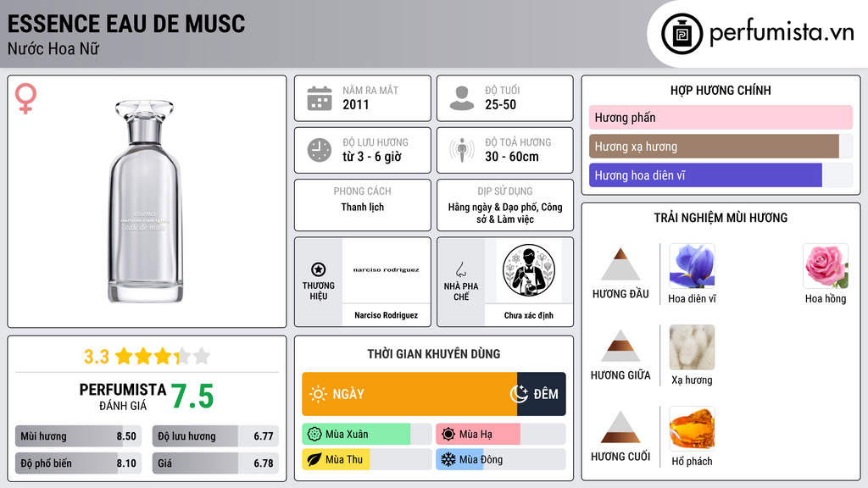Click the Hằng ngày & Dạo phố occasion text
The width and height of the screenshot is (868, 488).
coord(505,213)
